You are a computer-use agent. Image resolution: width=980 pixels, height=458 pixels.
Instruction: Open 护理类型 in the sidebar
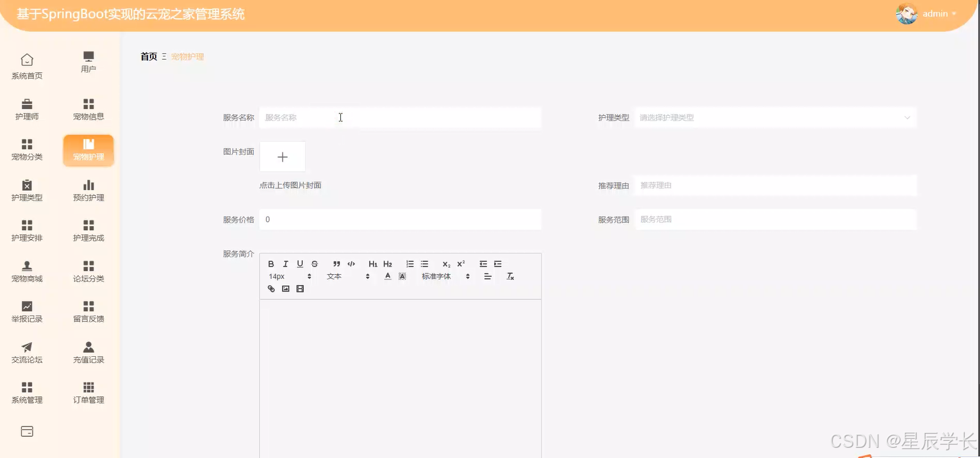click(27, 191)
